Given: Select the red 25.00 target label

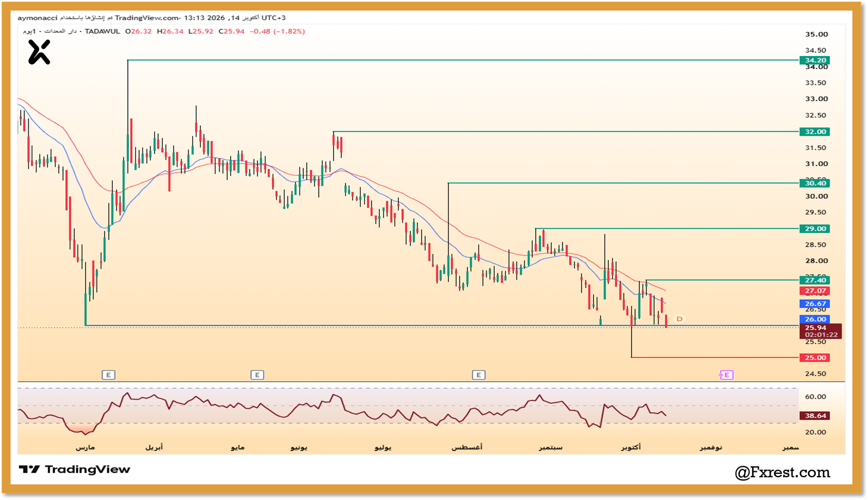Looking at the screenshot, I should coord(815,358).
